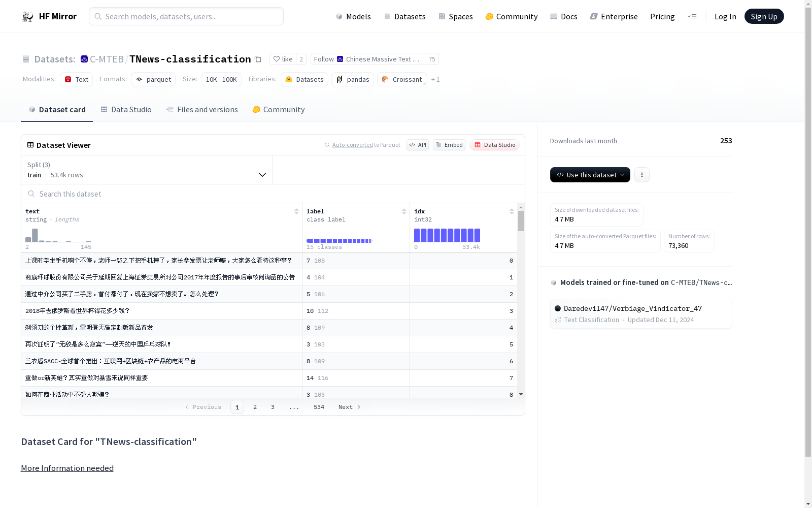
Task: Click the magnifier icon in dataset search
Action: point(31,194)
